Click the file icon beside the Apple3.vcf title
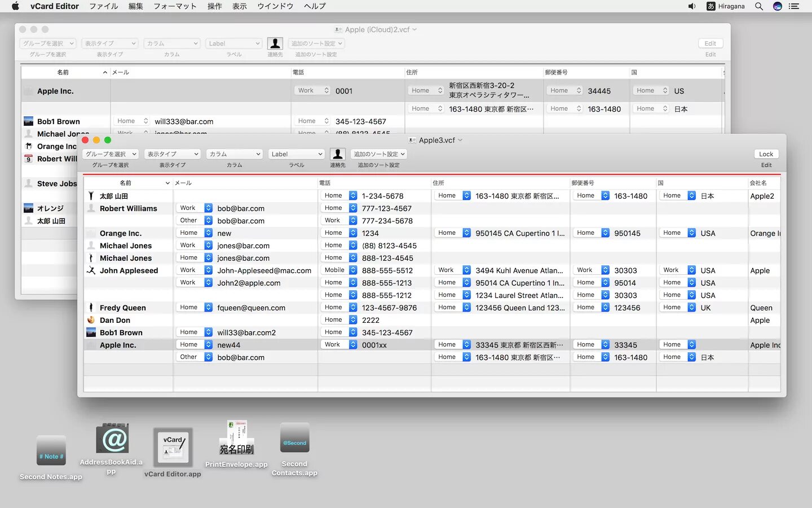The height and width of the screenshot is (508, 812). 412,140
